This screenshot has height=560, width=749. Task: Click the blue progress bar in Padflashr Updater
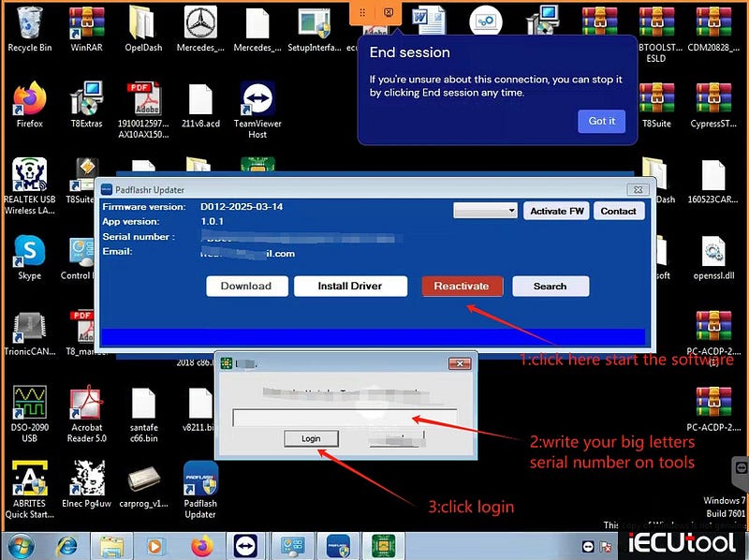[373, 336]
